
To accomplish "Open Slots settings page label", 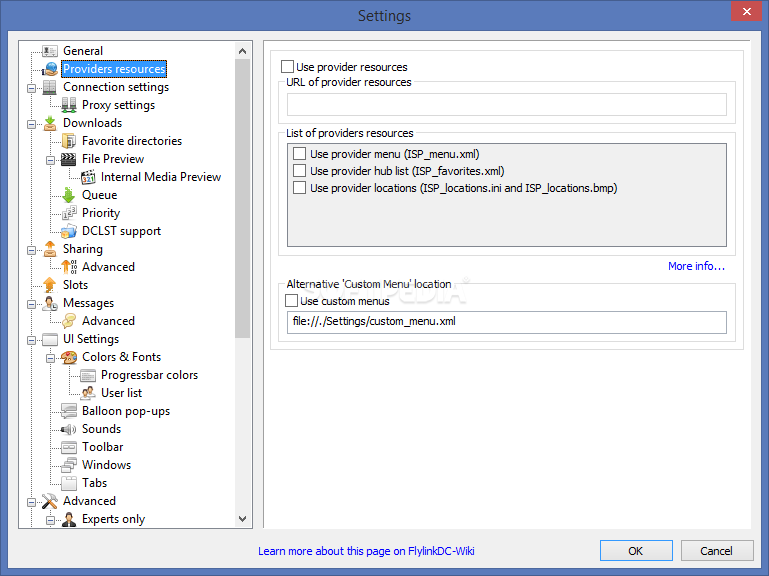I will (76, 285).
